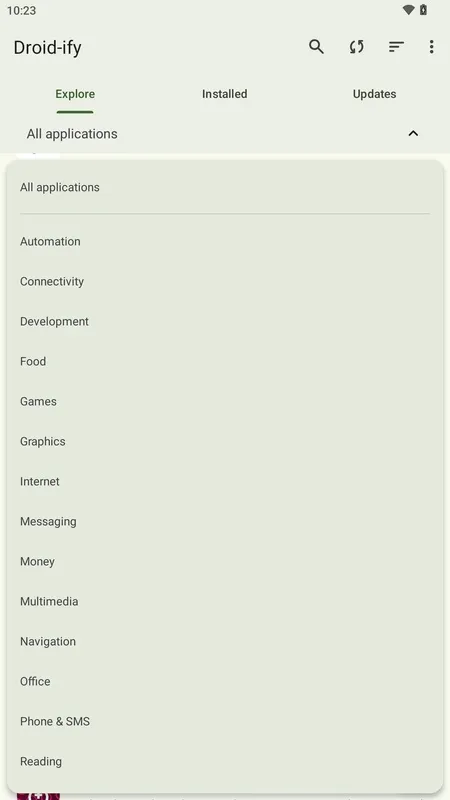The image size is (450, 800).
Task: Choose the Development category
Action: (225, 321)
